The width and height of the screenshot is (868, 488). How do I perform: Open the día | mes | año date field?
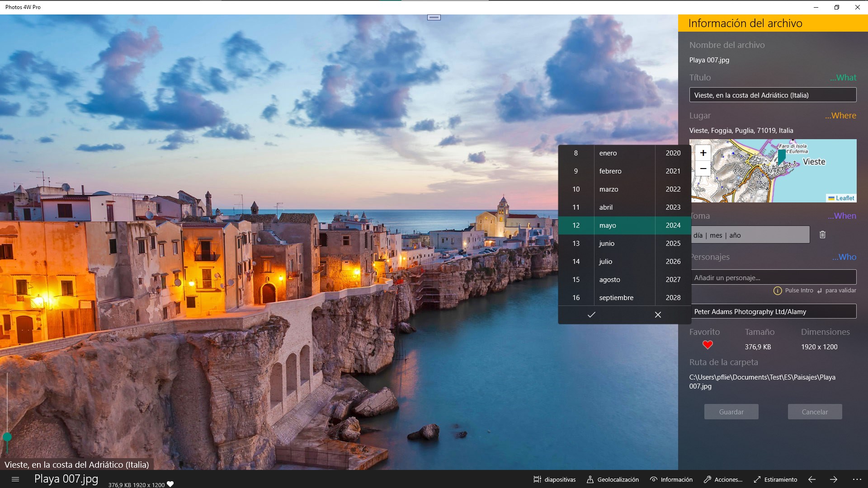click(x=749, y=235)
